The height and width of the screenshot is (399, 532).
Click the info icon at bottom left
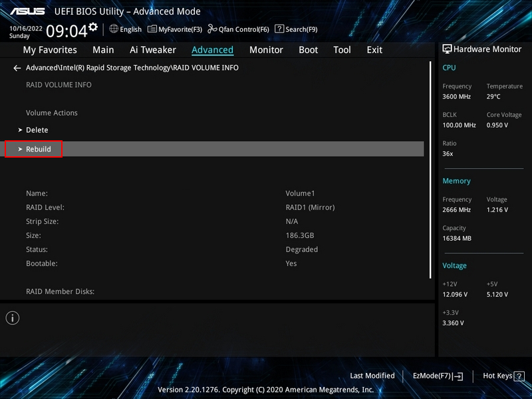point(13,318)
